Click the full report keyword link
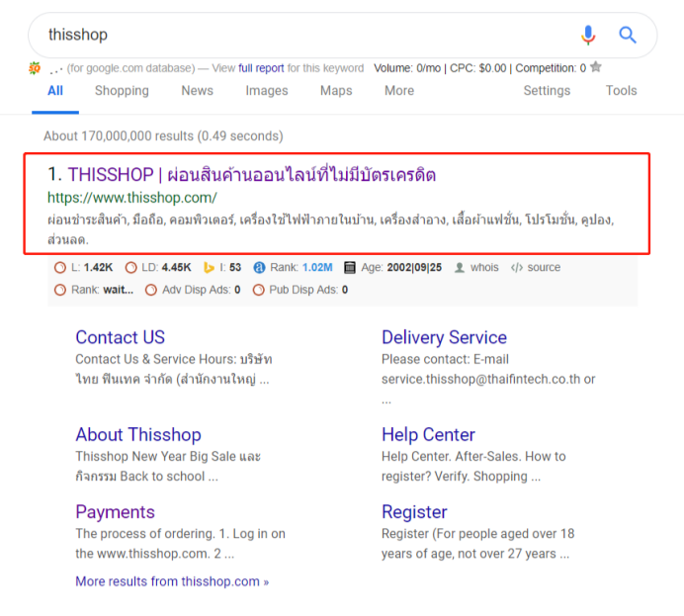This screenshot has width=684, height=616. pyautogui.click(x=261, y=68)
